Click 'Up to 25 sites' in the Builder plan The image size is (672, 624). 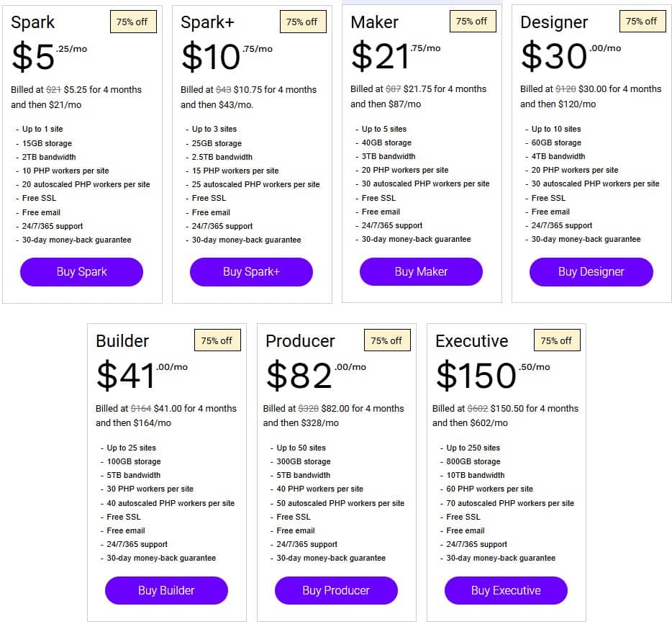pos(132,448)
